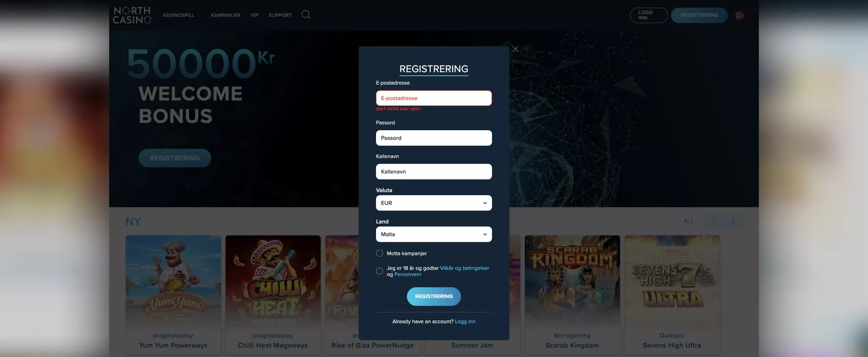The width and height of the screenshot is (868, 357).
Task: Enable the Motta kampanjer option
Action: coord(379,253)
